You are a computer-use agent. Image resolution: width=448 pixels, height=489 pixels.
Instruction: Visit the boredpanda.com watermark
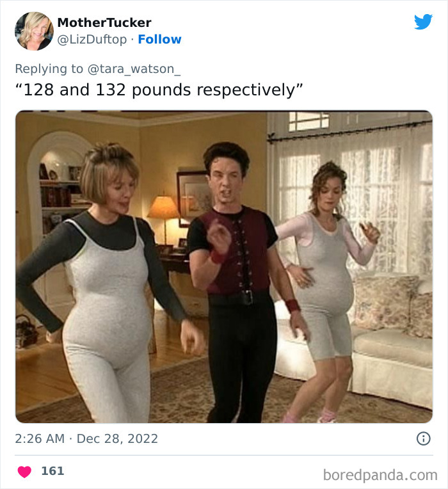coord(380,476)
